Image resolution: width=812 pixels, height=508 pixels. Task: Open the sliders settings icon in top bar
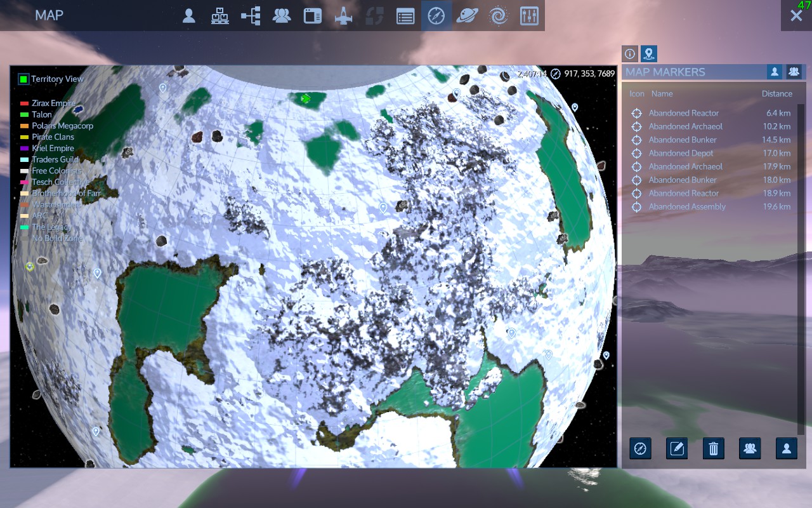[x=529, y=16]
